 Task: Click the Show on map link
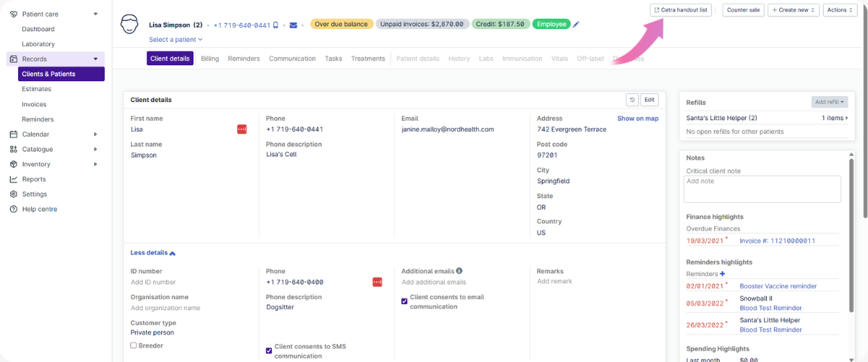(638, 118)
